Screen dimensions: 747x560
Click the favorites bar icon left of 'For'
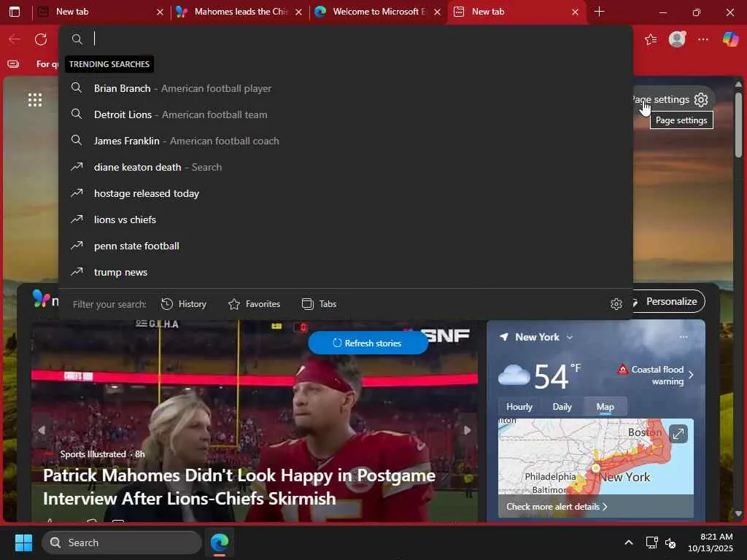pyautogui.click(x=13, y=64)
